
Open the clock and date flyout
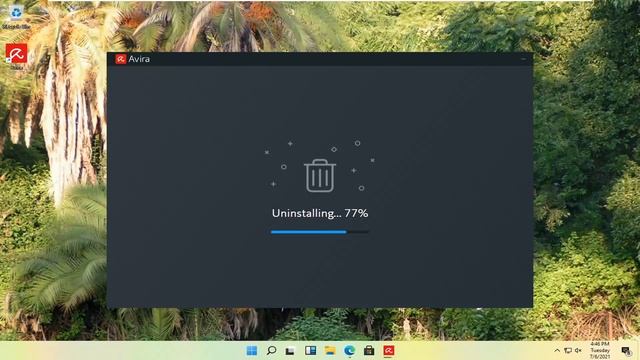[x=600, y=350]
